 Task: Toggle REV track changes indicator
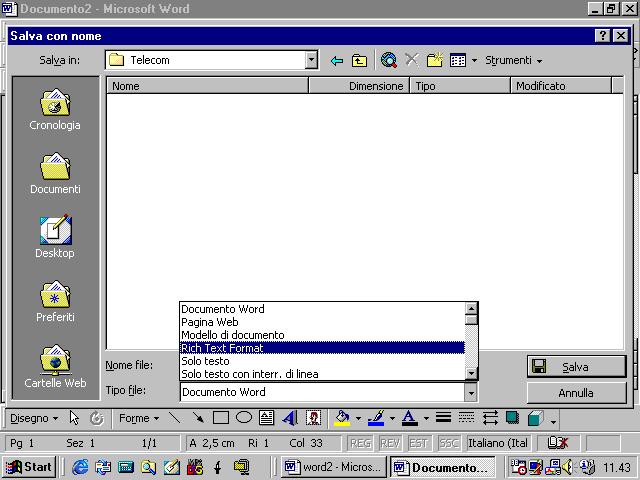click(x=390, y=443)
